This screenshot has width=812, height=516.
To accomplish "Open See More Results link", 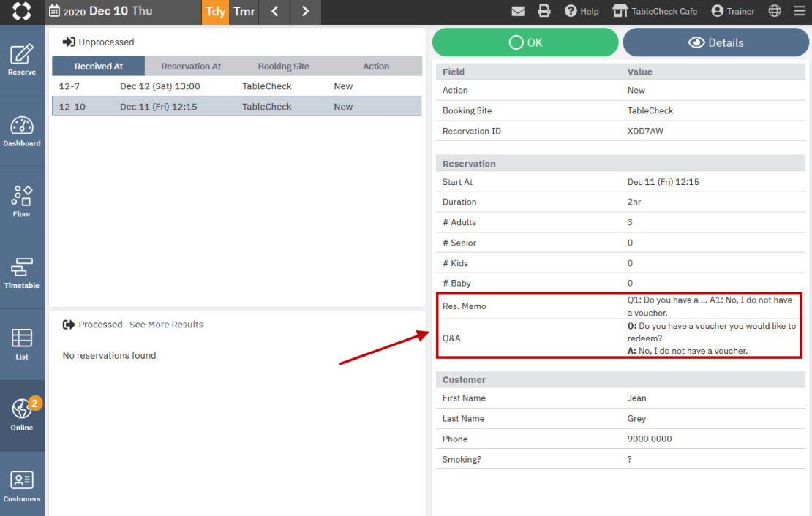I will pos(166,325).
